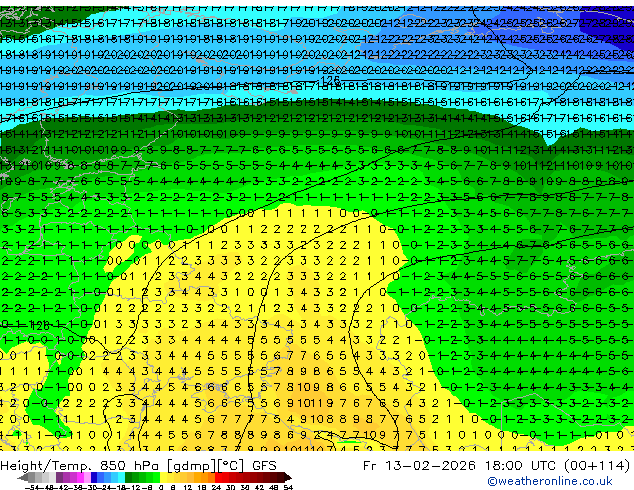634x490 pixels.
Task: Click the "54" label at the scale's right end
Action: (288, 488)
